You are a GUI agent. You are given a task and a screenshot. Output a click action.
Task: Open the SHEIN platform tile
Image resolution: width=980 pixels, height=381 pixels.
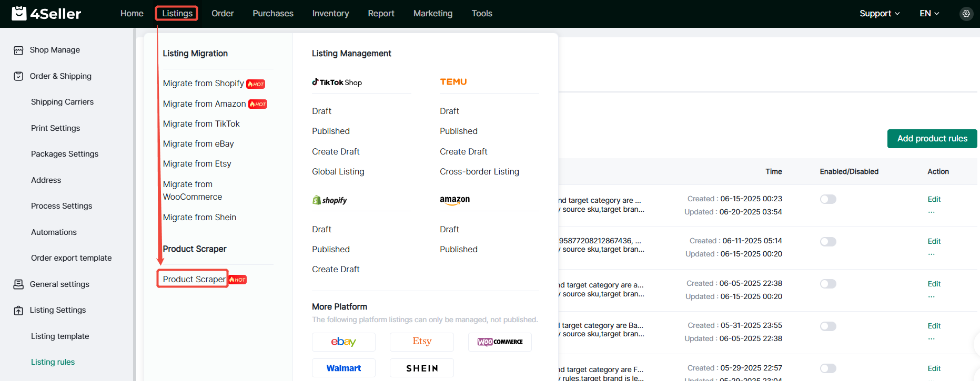point(422,368)
